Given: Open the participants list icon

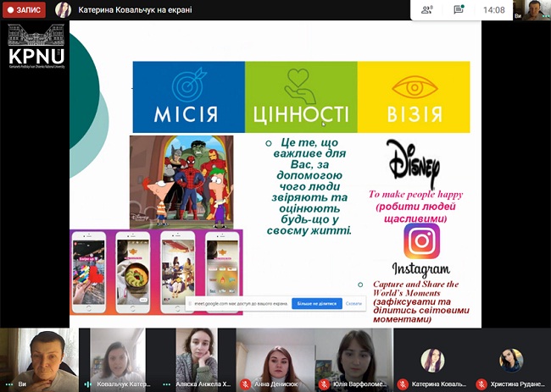Looking at the screenshot, I should (426, 10).
